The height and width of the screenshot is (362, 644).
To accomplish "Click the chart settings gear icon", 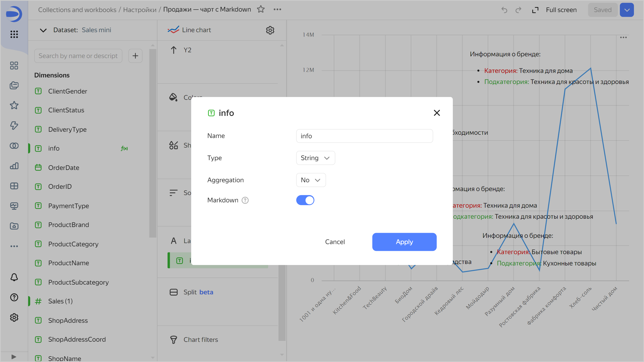I will coord(270,30).
